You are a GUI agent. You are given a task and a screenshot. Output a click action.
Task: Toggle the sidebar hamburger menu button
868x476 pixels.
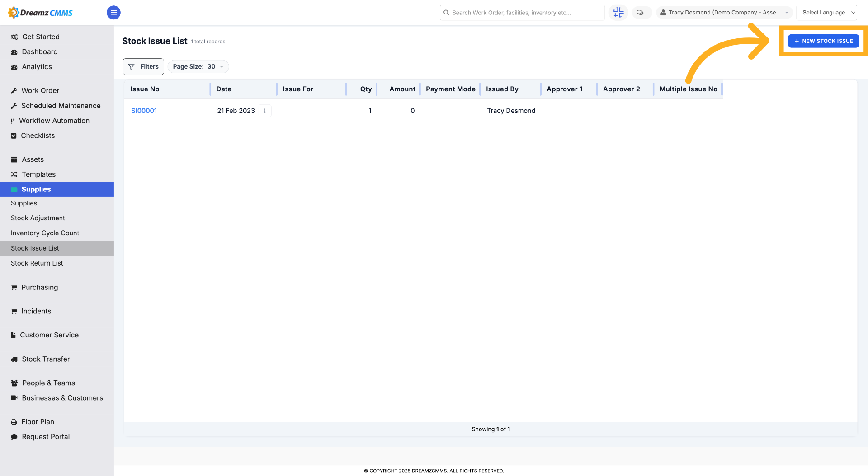click(113, 13)
